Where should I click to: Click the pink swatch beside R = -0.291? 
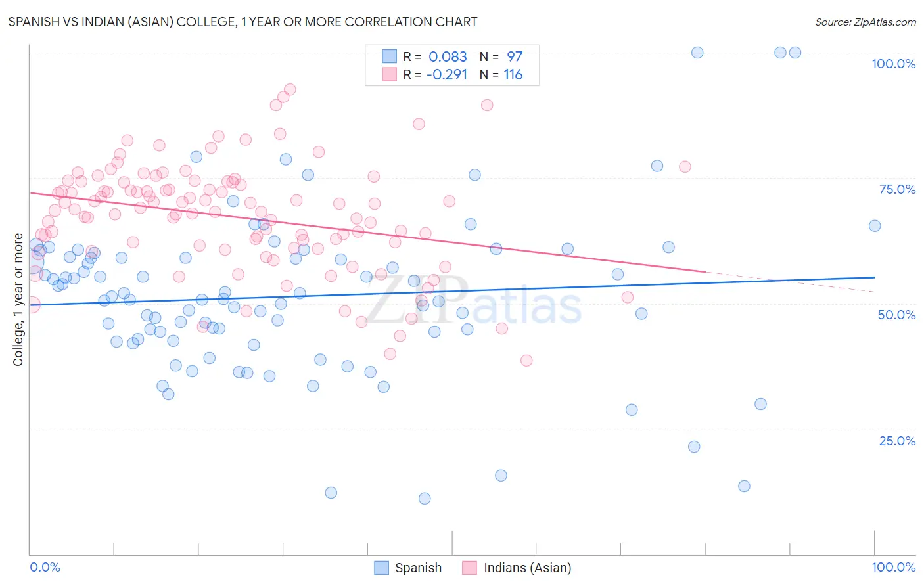click(390, 74)
